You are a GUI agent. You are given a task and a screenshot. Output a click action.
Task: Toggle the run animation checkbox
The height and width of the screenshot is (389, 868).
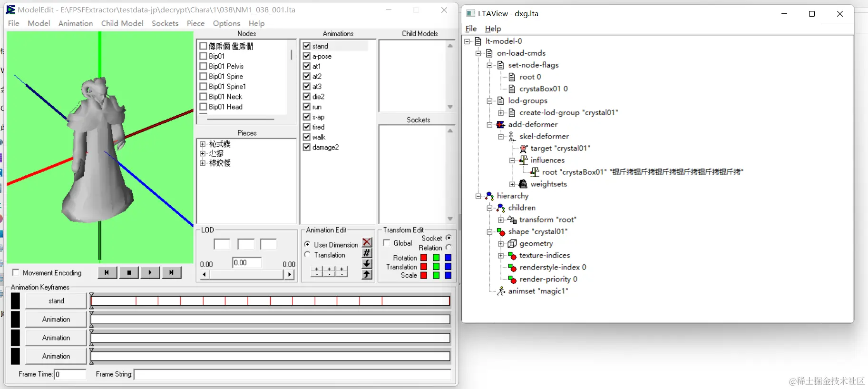coord(307,107)
